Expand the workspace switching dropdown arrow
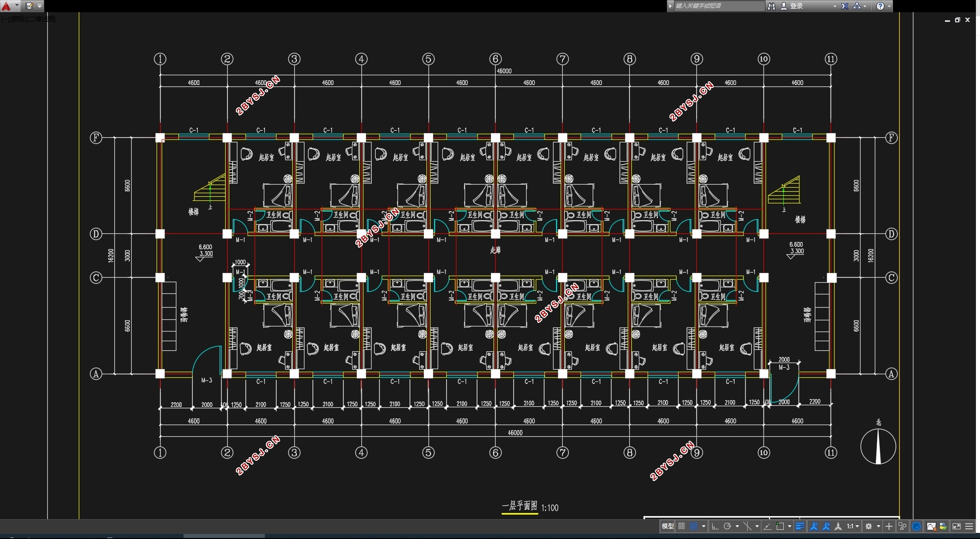Screen dimensions: 980x539 tap(878, 526)
